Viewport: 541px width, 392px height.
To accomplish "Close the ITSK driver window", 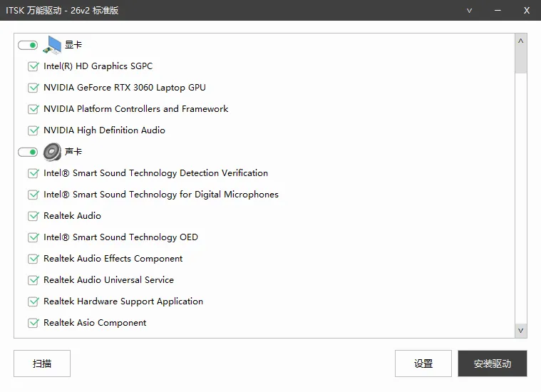I will (x=527, y=11).
